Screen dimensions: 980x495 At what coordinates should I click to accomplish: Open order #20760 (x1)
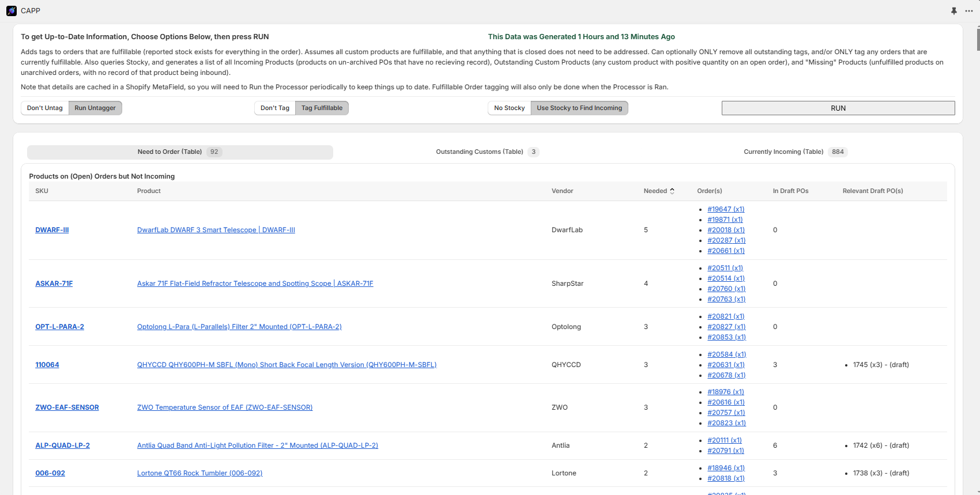coord(726,289)
